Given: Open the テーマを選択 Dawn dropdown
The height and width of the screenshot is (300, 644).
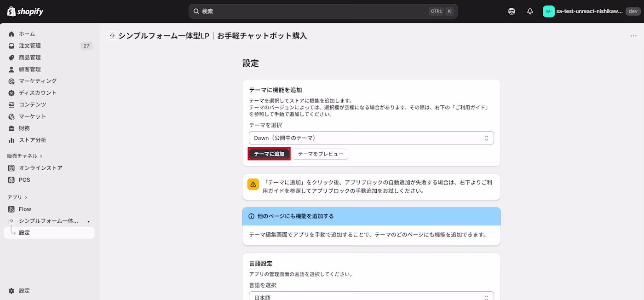Looking at the screenshot, I should tap(371, 138).
